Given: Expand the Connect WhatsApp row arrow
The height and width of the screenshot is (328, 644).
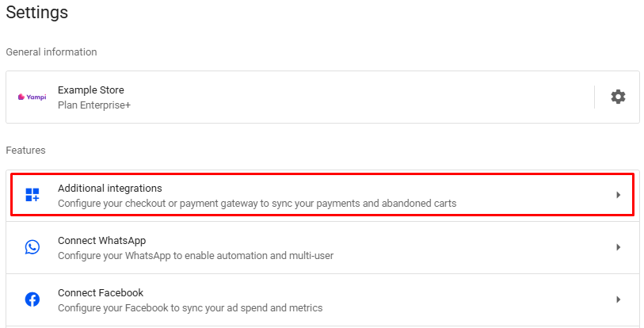Looking at the screenshot, I should [618, 247].
